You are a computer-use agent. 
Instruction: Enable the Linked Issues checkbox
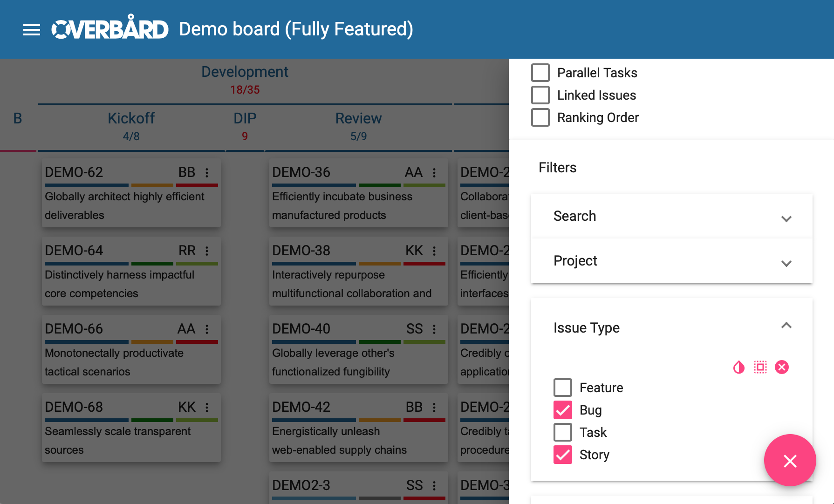pyautogui.click(x=540, y=95)
